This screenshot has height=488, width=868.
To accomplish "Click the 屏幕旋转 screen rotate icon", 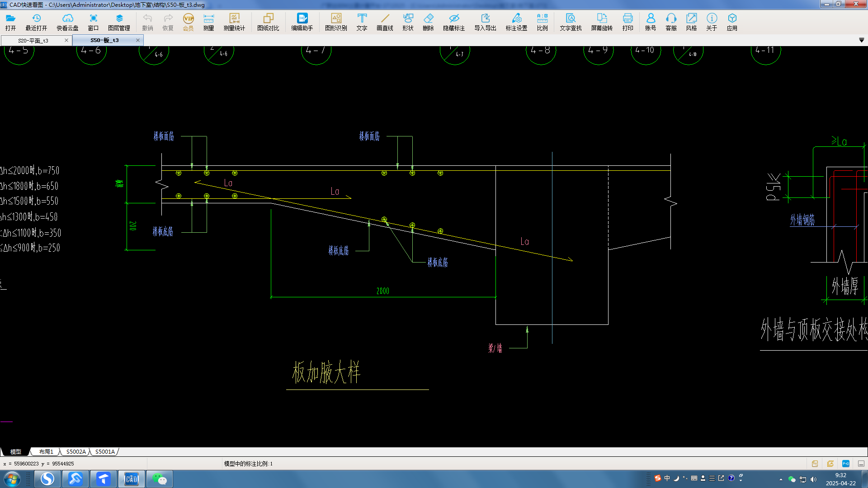I will 602,22.
